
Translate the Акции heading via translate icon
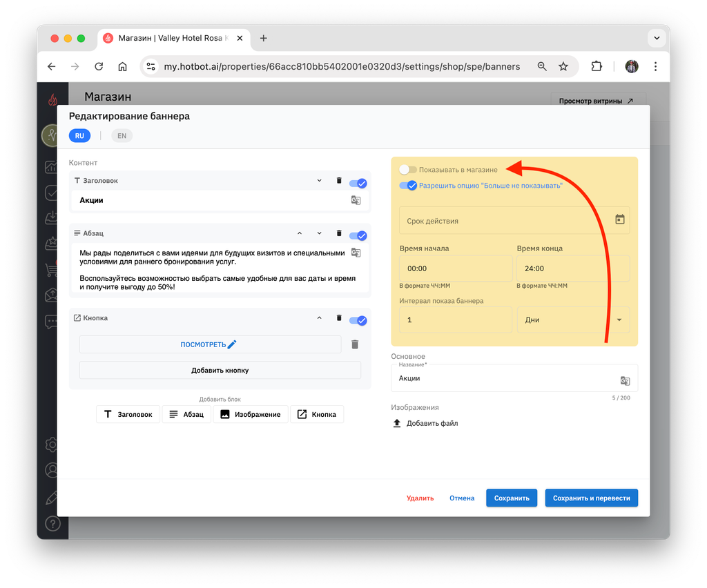[356, 200]
